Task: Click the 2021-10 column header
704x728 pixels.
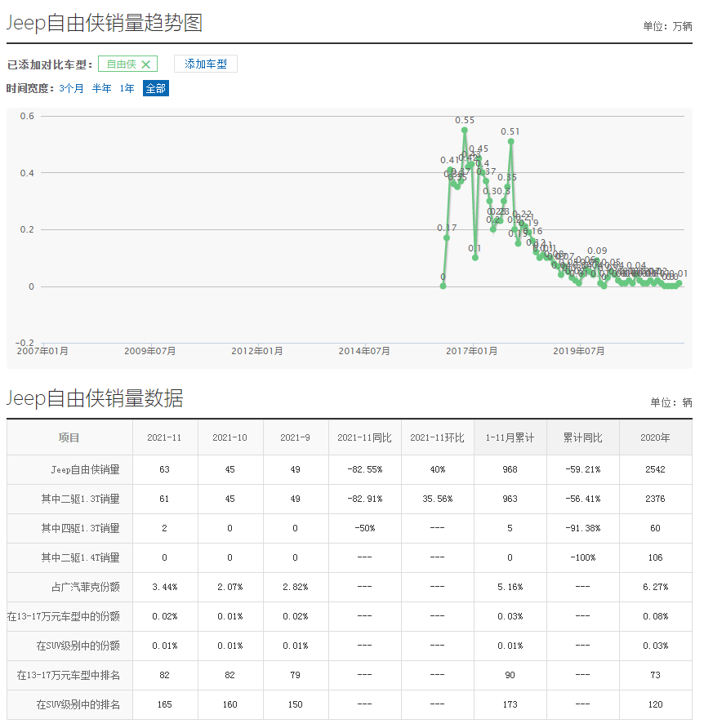Action: click(230, 437)
